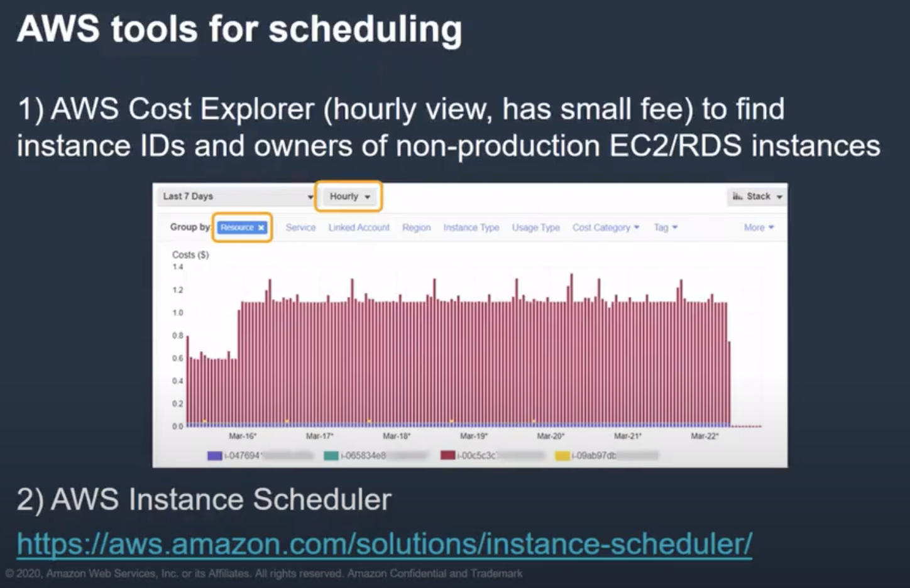
Task: Click the Stack bar chart icon
Action: (737, 196)
